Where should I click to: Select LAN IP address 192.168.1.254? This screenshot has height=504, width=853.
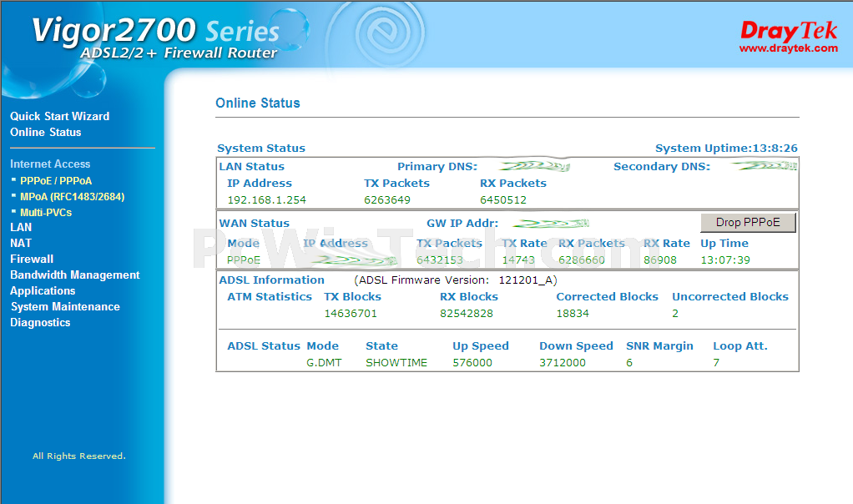click(266, 200)
